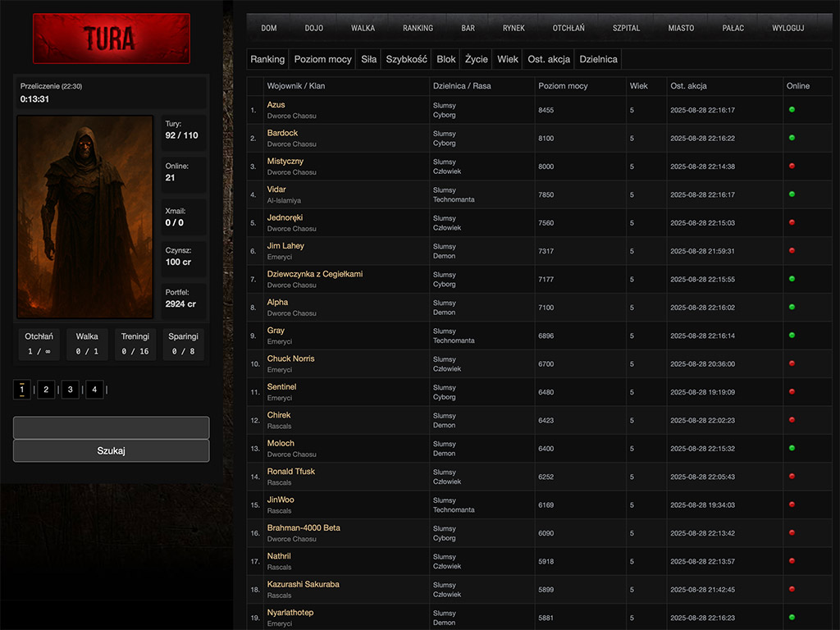Select the Szybkość ranking tab
This screenshot has width=840, height=630.
click(x=406, y=59)
